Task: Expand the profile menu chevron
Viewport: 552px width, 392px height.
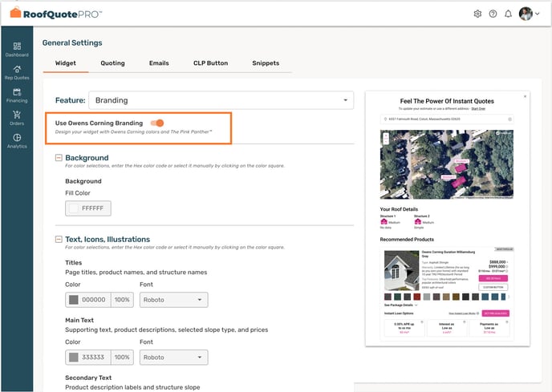Action: 538,14
